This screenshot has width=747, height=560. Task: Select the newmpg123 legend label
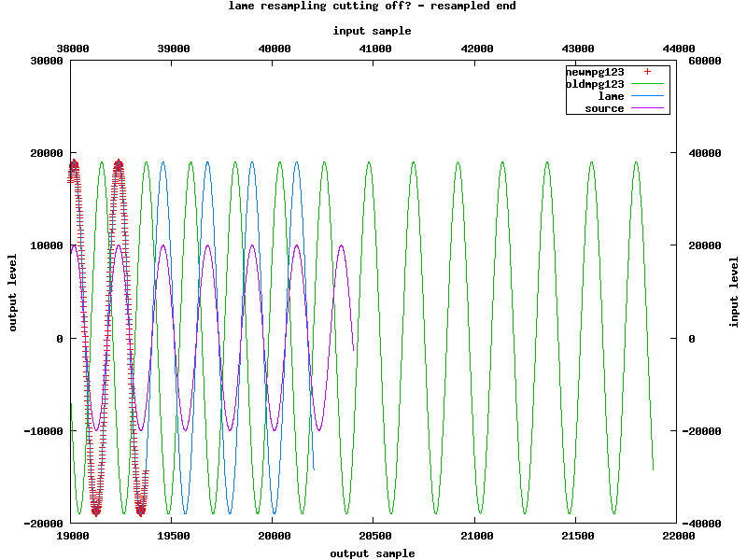[x=595, y=72]
